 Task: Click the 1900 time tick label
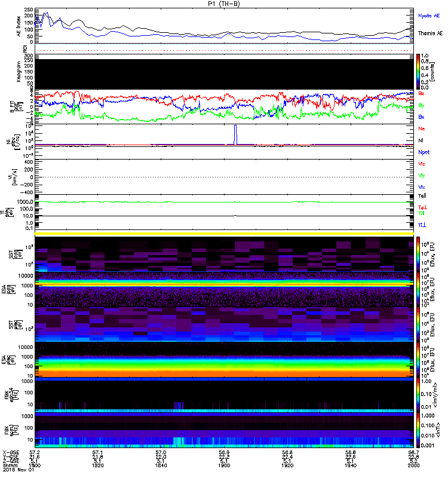pyautogui.click(x=224, y=465)
